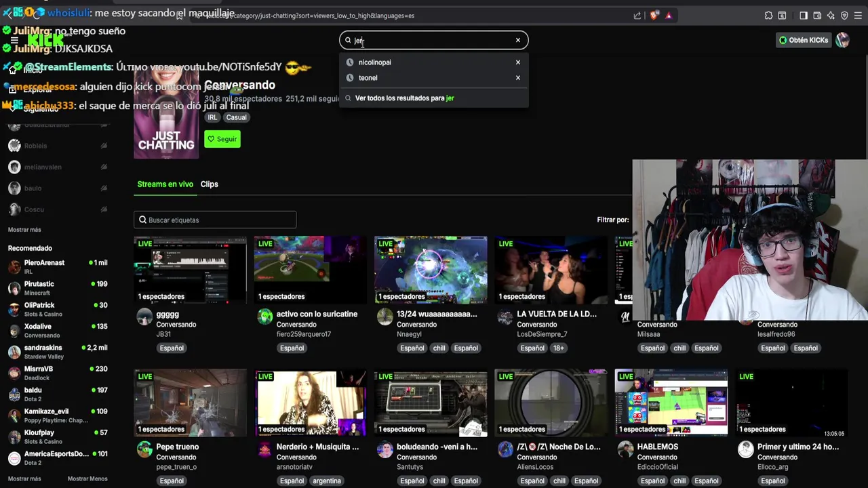The width and height of the screenshot is (868, 488).
Task: Switch to the Streams en vivo tab
Action: coord(165,184)
